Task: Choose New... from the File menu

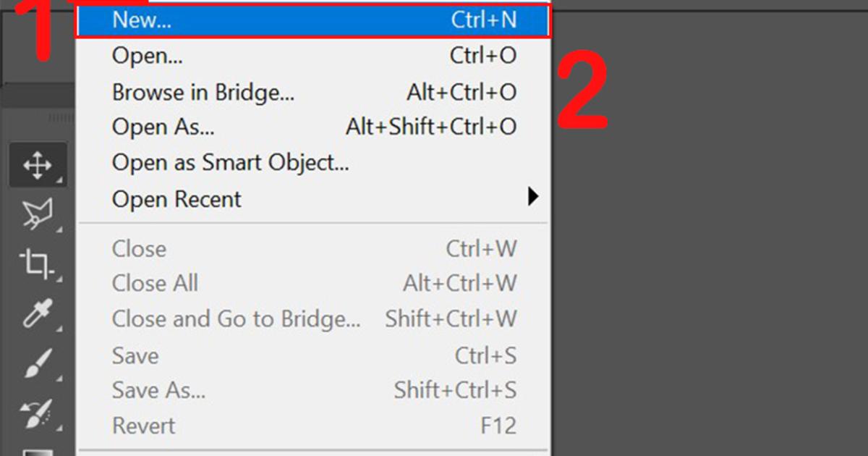Action: tap(141, 20)
